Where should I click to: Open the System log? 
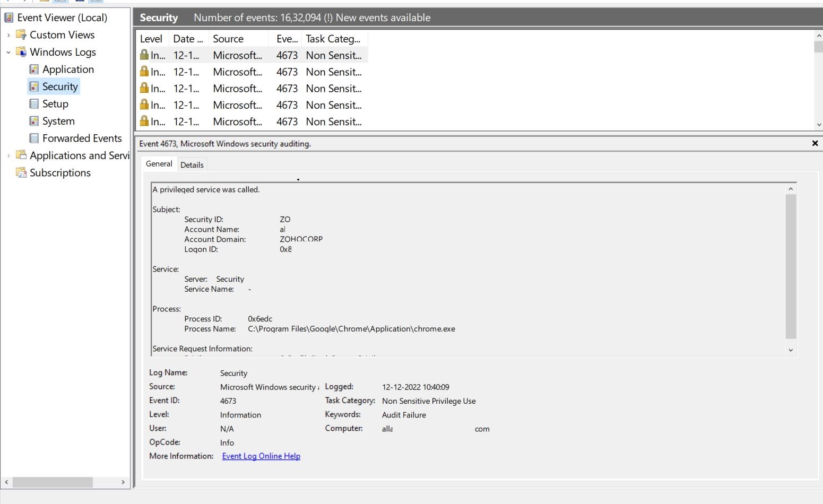[x=58, y=121]
